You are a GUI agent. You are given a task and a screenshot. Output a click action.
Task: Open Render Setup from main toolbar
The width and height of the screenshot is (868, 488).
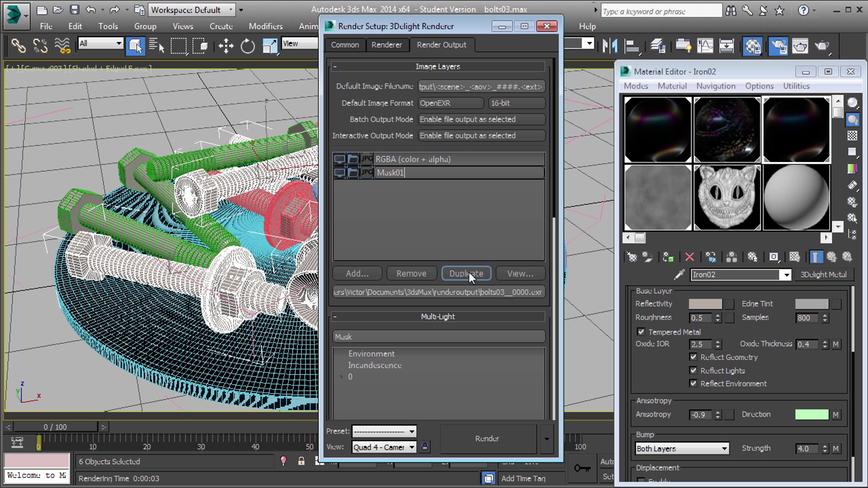coord(778,46)
